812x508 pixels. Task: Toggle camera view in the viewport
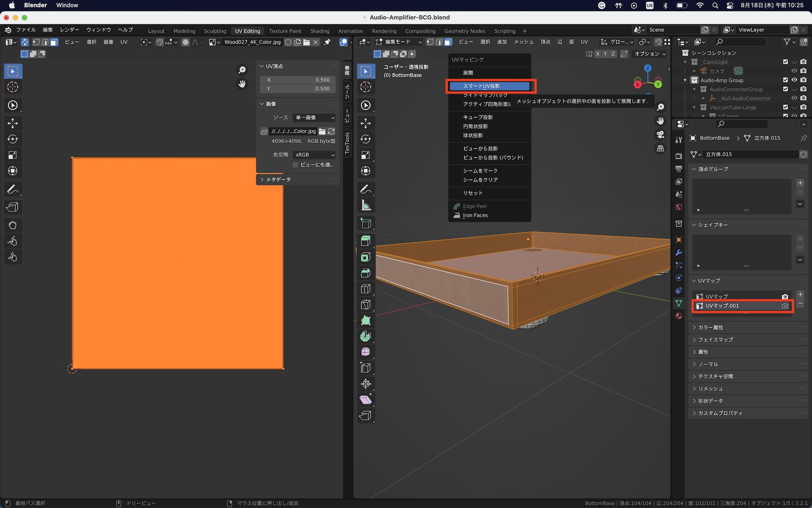pyautogui.click(x=661, y=135)
